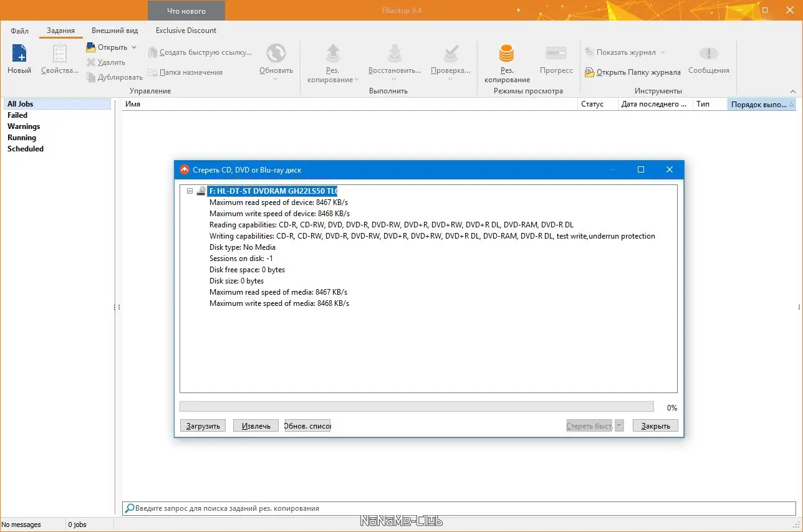Click the Дата последнего column header
Screen dimensions: 803x532
pyautogui.click(x=655, y=104)
